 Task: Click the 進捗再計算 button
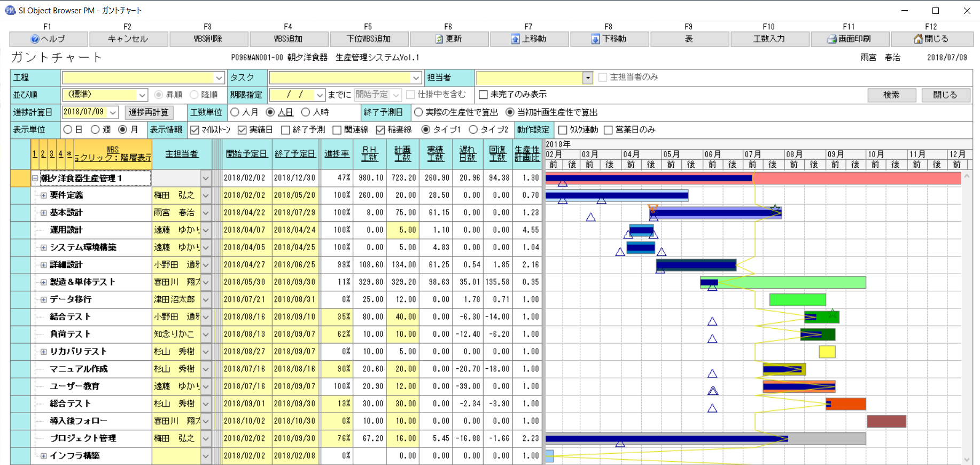(x=149, y=112)
